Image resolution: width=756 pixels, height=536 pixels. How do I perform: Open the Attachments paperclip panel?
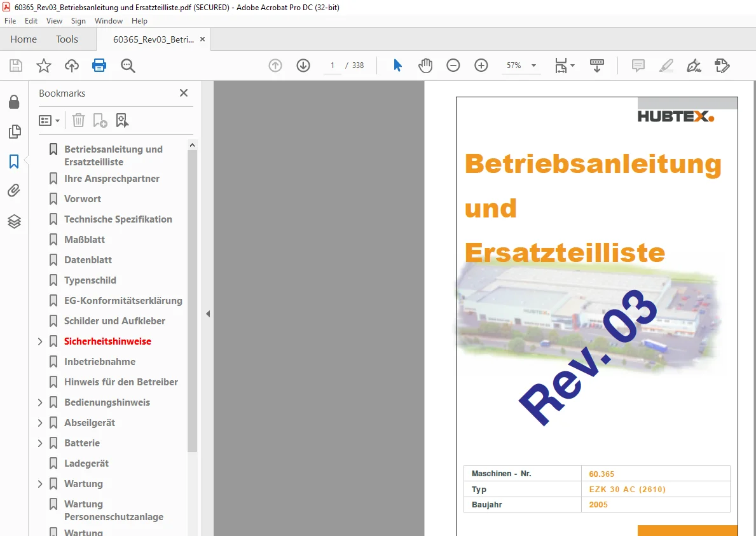coord(14,191)
